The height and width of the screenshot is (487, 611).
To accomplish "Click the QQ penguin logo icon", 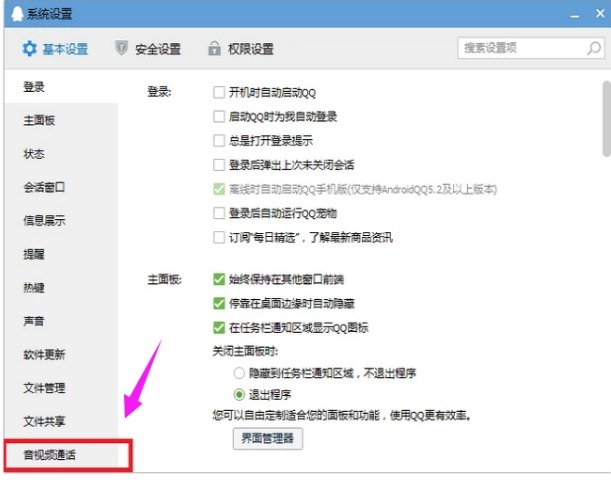I will coord(17,14).
